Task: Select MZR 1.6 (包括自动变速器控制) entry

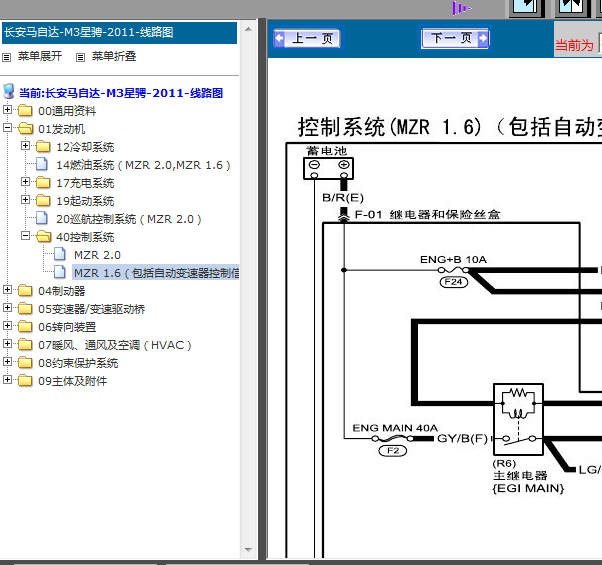Action: coord(156,273)
